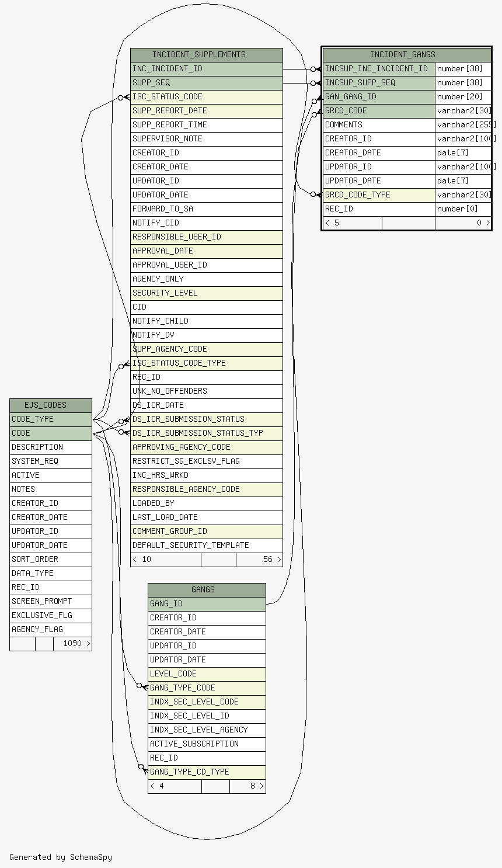Image resolution: width=502 pixels, height=868 pixels.
Task: Click the NOTES column in EJS_CODES
Action: click(51, 489)
